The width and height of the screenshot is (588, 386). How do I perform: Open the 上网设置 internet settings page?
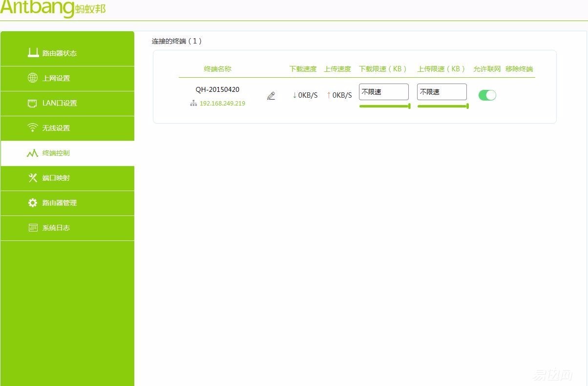point(67,78)
